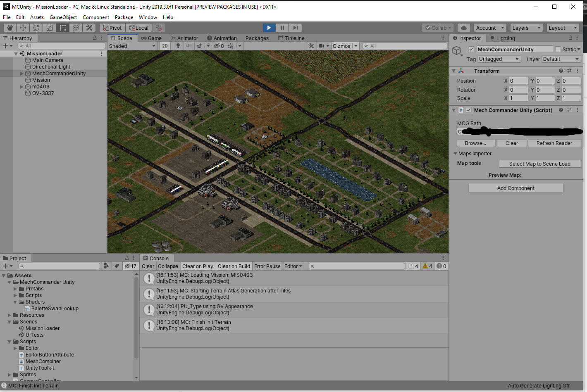Open the Gizmos dropdown arrow

(x=356, y=46)
